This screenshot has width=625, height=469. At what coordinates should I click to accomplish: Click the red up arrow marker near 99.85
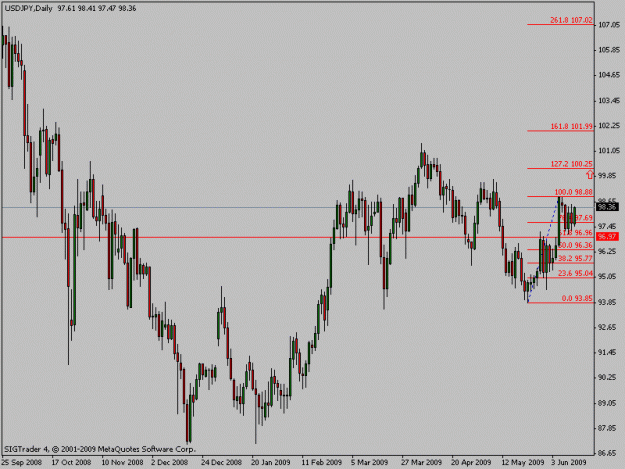(590, 175)
